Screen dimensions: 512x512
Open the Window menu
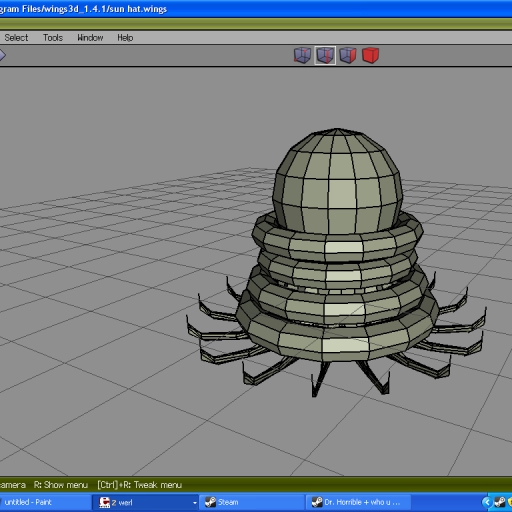pyautogui.click(x=90, y=38)
